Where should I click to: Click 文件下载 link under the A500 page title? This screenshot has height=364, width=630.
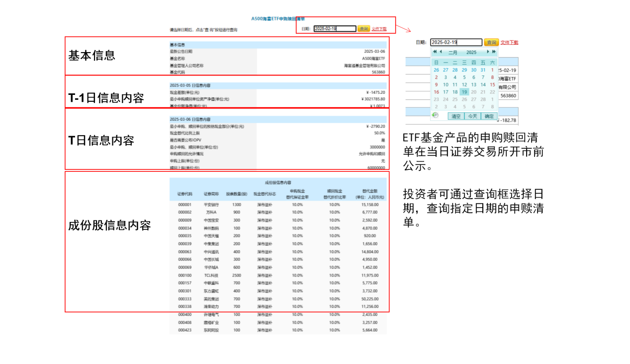(x=379, y=29)
